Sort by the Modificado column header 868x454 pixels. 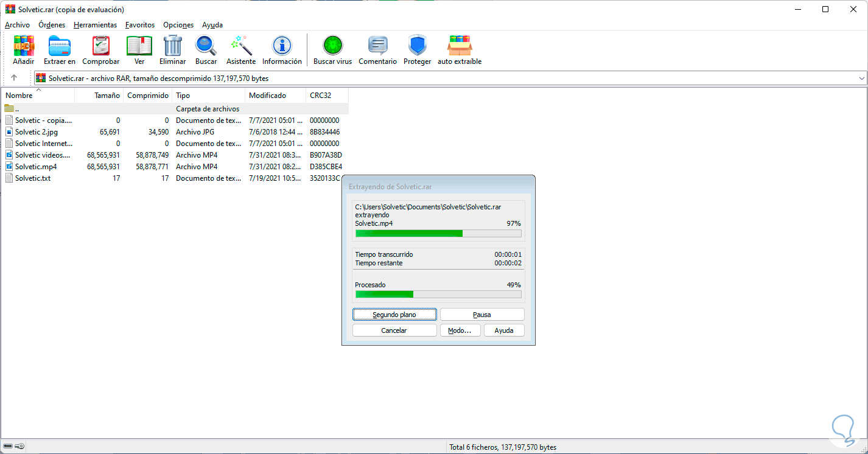pyautogui.click(x=276, y=96)
